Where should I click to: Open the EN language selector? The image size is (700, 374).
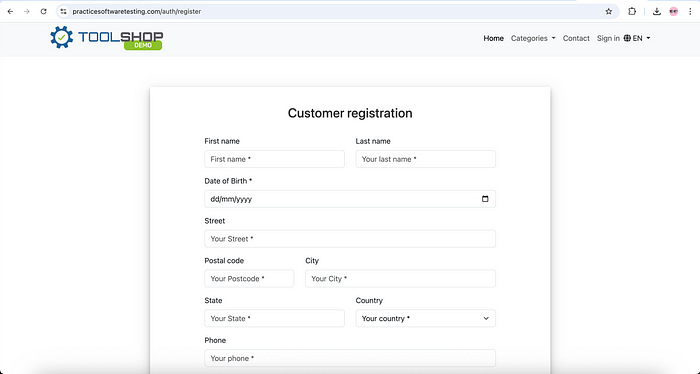[x=637, y=38]
